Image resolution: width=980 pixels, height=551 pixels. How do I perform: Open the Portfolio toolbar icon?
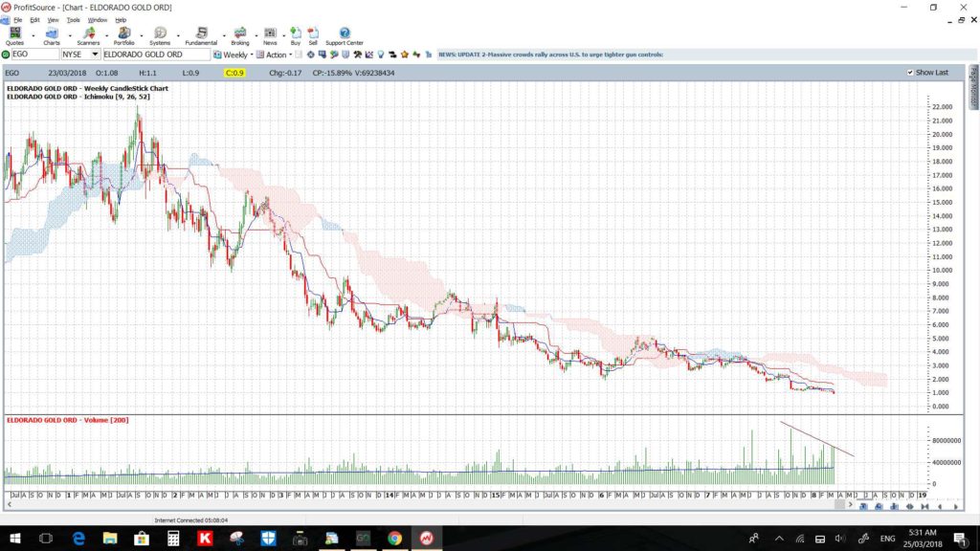point(123,33)
